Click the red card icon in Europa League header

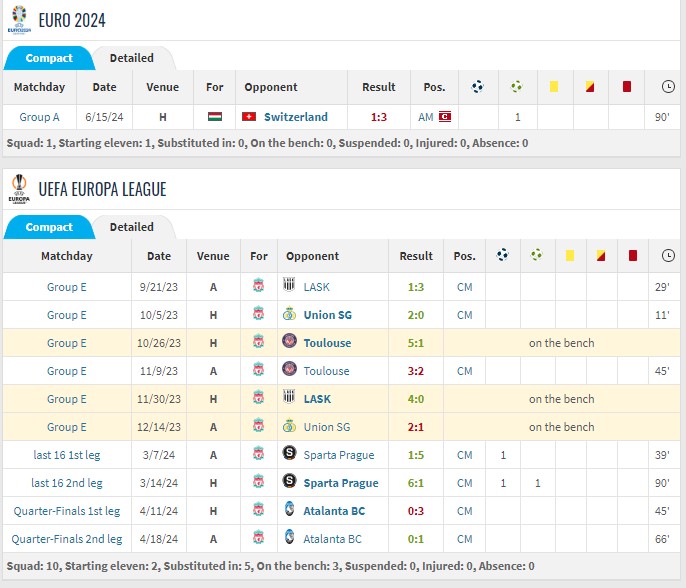(633, 255)
